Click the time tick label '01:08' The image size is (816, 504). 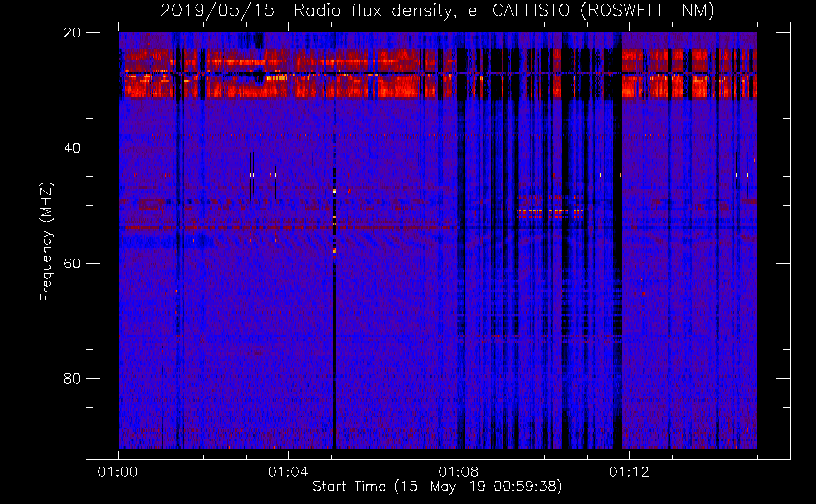(x=459, y=472)
